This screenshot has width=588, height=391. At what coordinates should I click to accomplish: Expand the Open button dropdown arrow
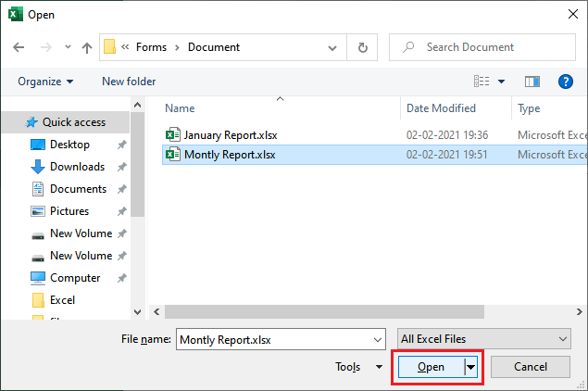(x=471, y=367)
